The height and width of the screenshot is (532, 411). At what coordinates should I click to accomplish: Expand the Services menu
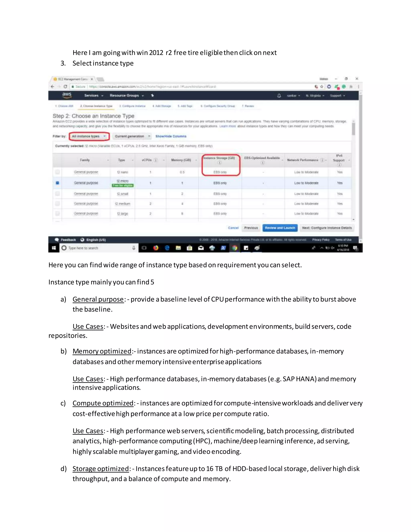[x=94, y=96]
